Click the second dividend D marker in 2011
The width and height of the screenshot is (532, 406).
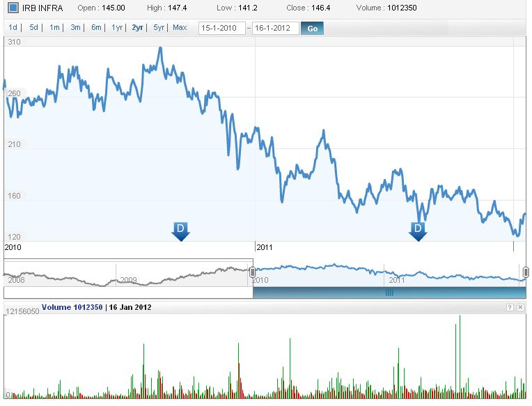418,230
